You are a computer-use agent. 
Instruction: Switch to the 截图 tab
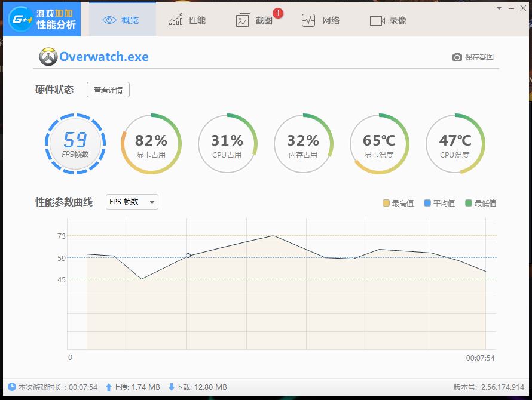pyautogui.click(x=257, y=19)
